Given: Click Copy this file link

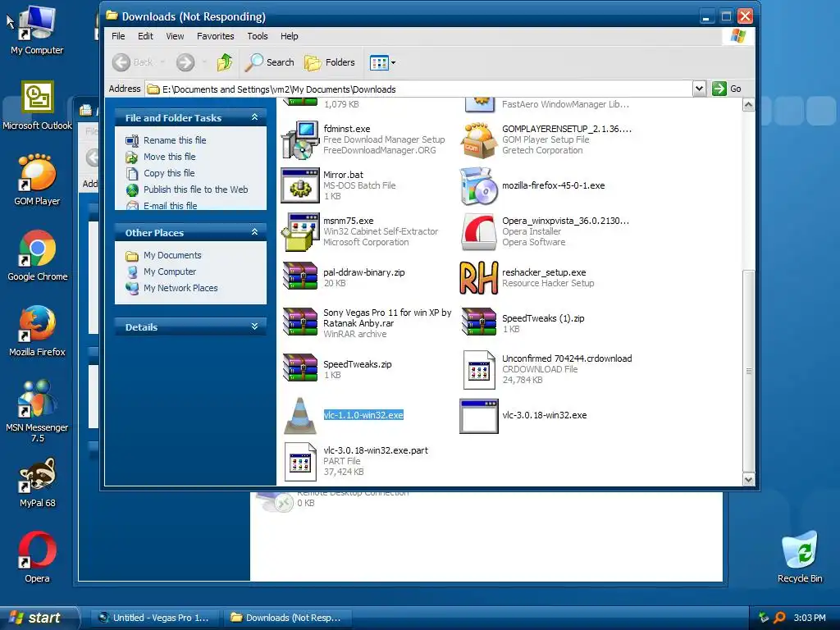Looking at the screenshot, I should pyautogui.click(x=169, y=174).
